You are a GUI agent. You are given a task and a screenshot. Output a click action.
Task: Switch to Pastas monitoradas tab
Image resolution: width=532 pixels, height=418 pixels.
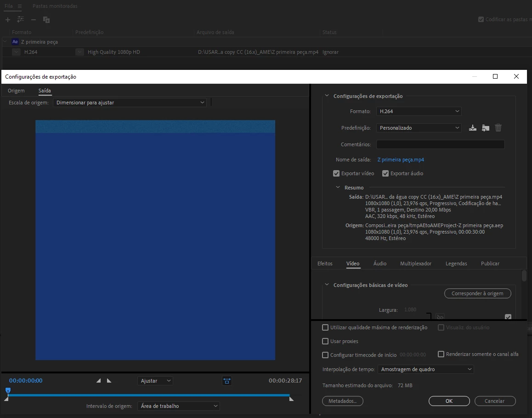[x=55, y=6]
